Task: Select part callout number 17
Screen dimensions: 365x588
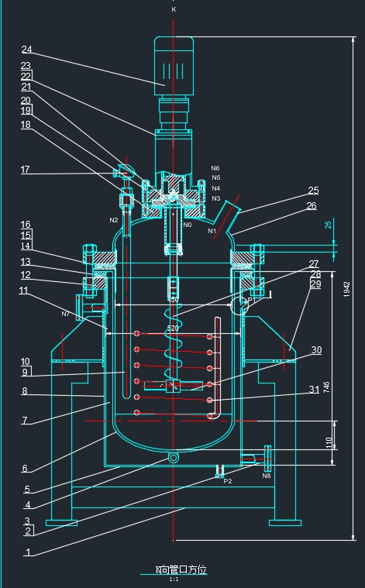Action: pos(25,170)
